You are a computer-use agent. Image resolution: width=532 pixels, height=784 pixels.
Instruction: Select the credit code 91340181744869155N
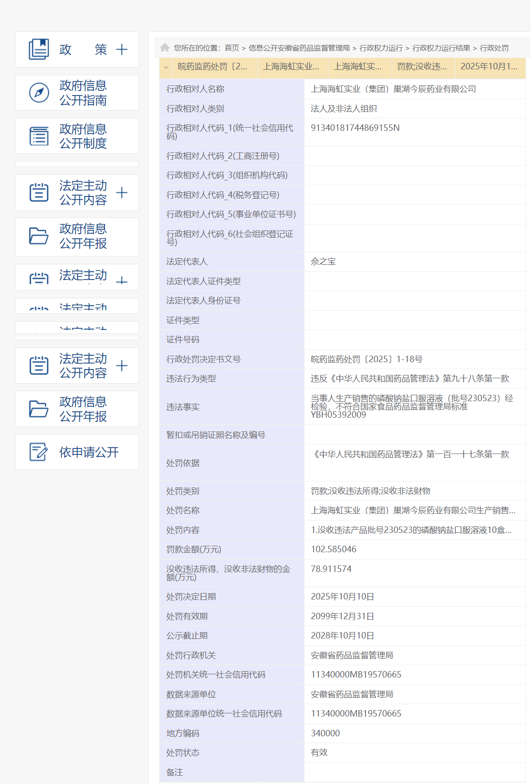tap(355, 128)
